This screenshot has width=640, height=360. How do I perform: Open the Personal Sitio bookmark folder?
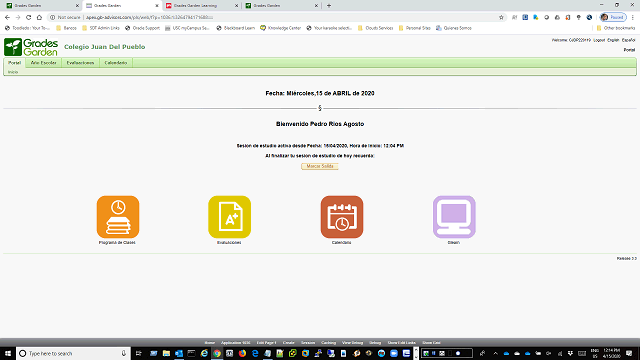coord(414,28)
